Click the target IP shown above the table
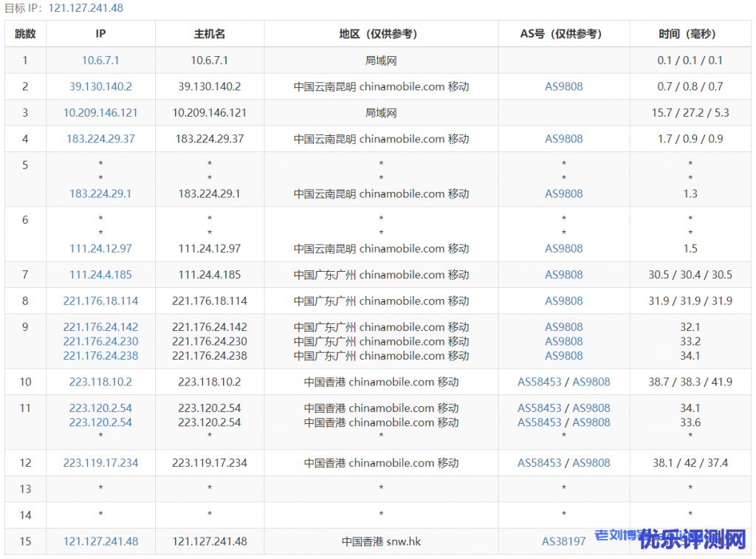The image size is (756, 559). pos(86,8)
